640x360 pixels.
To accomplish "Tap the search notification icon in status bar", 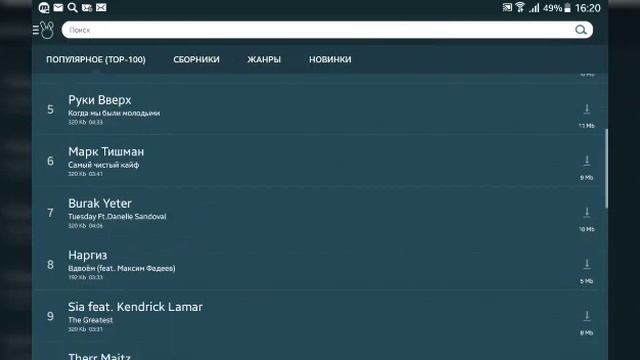I will 72,7.
